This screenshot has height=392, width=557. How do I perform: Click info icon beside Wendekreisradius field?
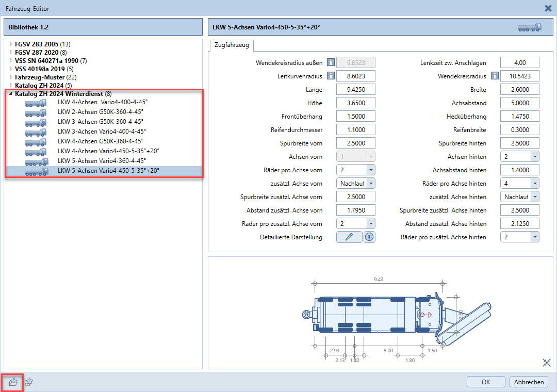tap(495, 76)
